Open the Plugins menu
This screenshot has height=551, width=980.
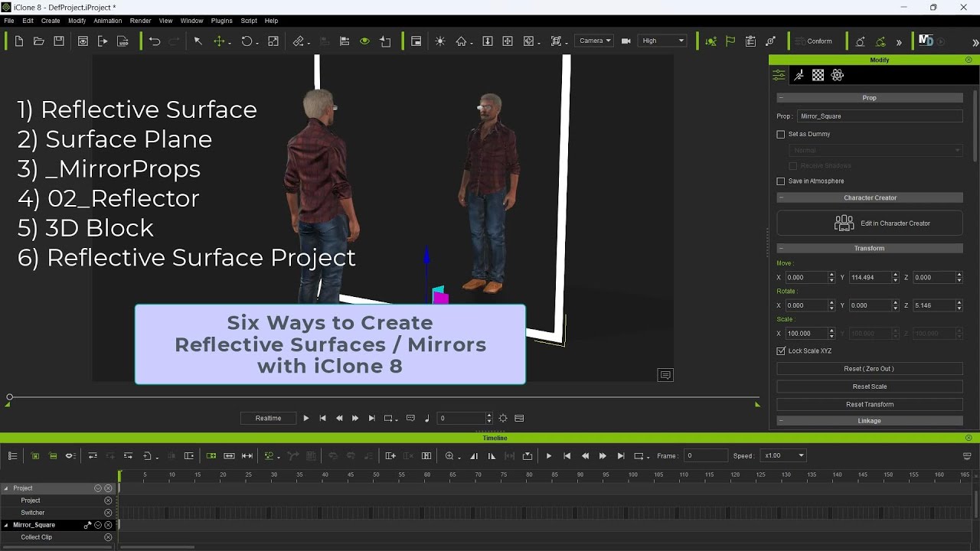click(221, 21)
